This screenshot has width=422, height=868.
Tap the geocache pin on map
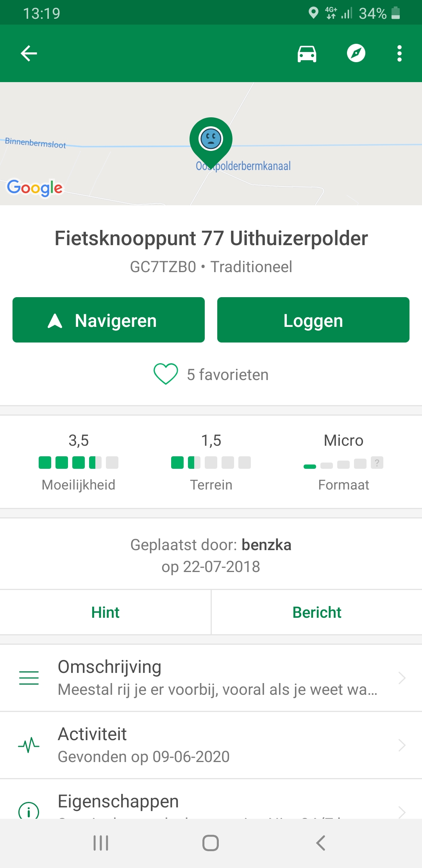(211, 140)
